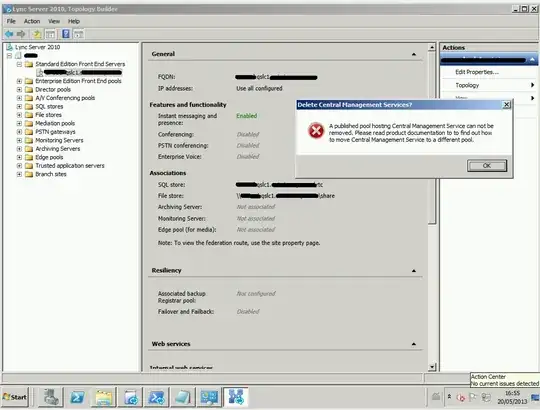Open the View menu

click(x=54, y=21)
